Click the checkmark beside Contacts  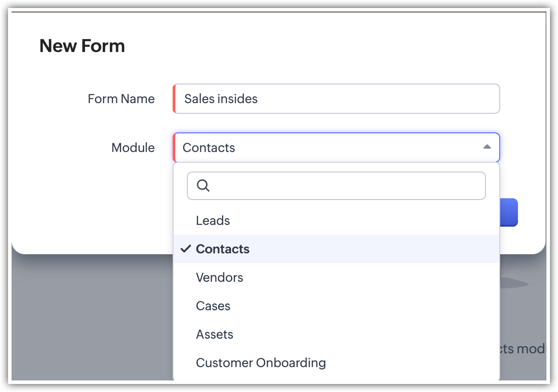tap(186, 249)
